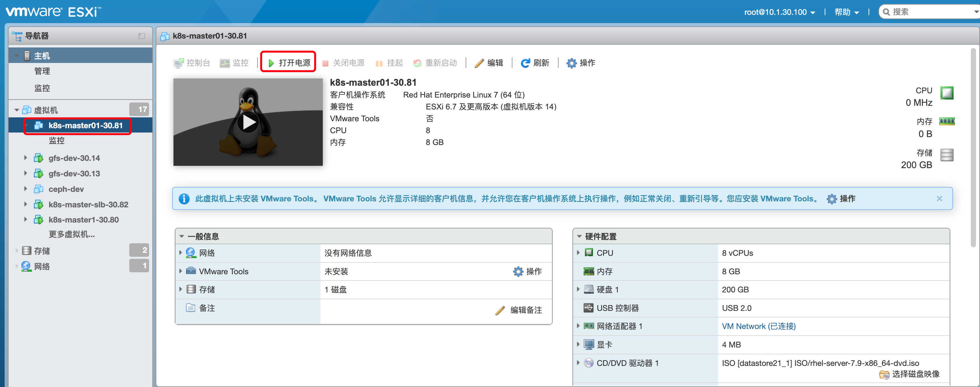980x387 pixels.
Task: Expand k8s-master1-30.80 VM node
Action: click(25, 219)
